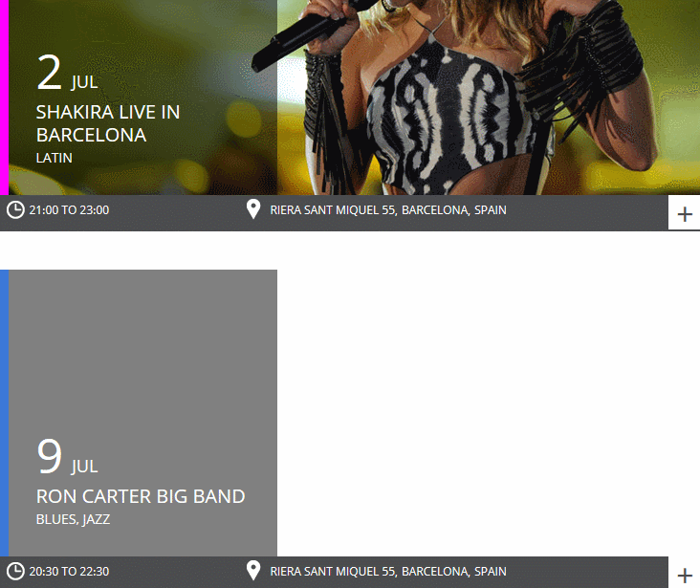Click the map pin icon in Ron Carter bar

pos(253,571)
